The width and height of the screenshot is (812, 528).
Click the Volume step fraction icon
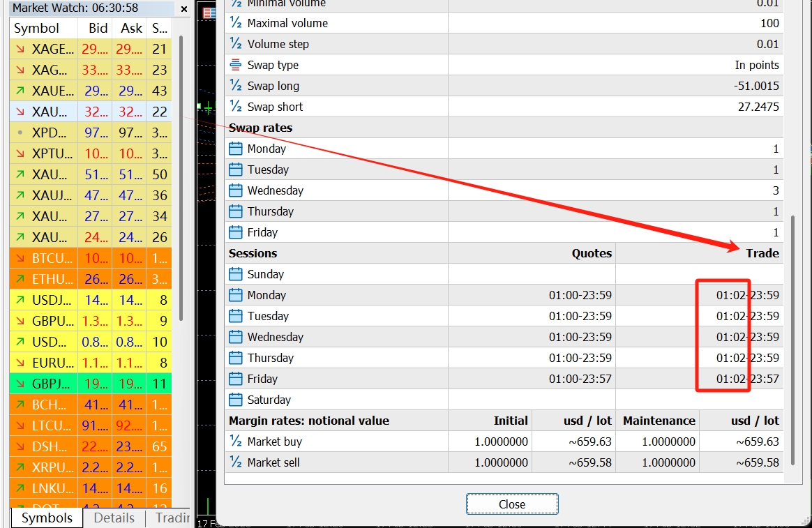tap(236, 43)
